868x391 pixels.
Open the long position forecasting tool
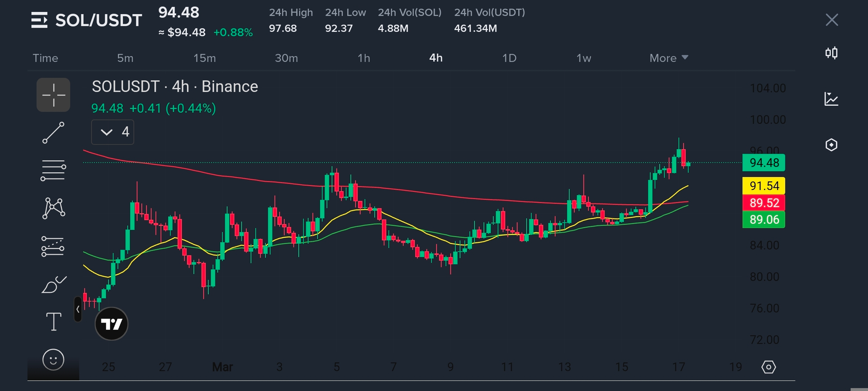point(53,247)
